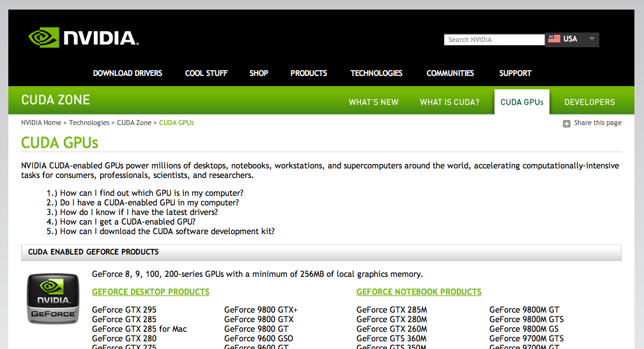Open the Shop menu item
The width and height of the screenshot is (644, 349).
tap(259, 73)
